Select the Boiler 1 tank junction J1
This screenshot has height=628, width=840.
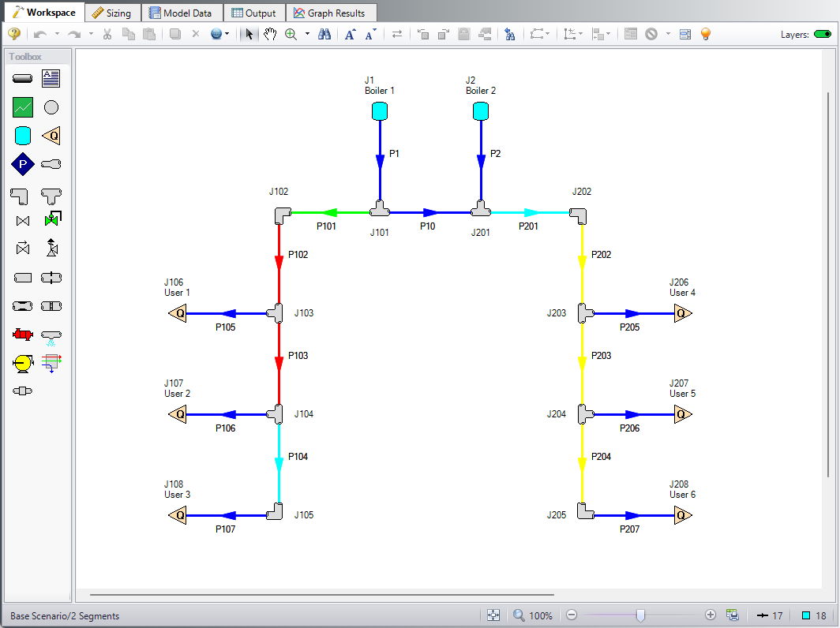pyautogui.click(x=380, y=111)
